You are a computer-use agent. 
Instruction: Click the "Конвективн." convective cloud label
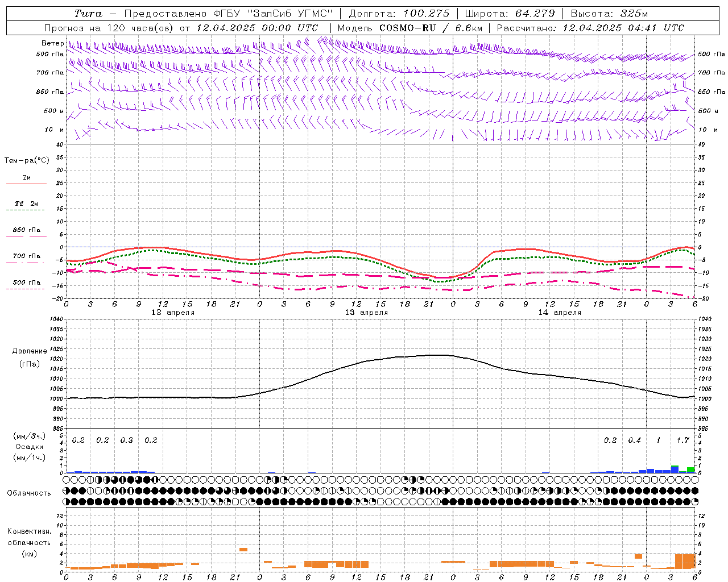(x=29, y=531)
